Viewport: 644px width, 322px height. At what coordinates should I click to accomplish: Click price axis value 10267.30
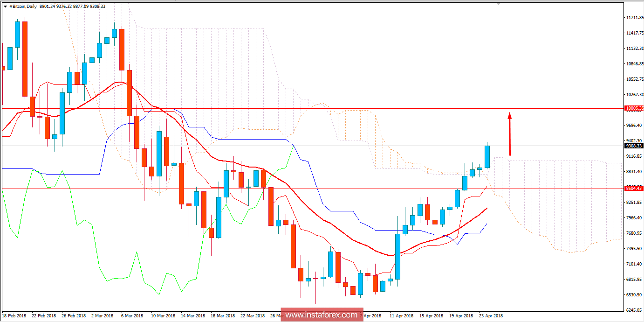[x=635, y=95]
